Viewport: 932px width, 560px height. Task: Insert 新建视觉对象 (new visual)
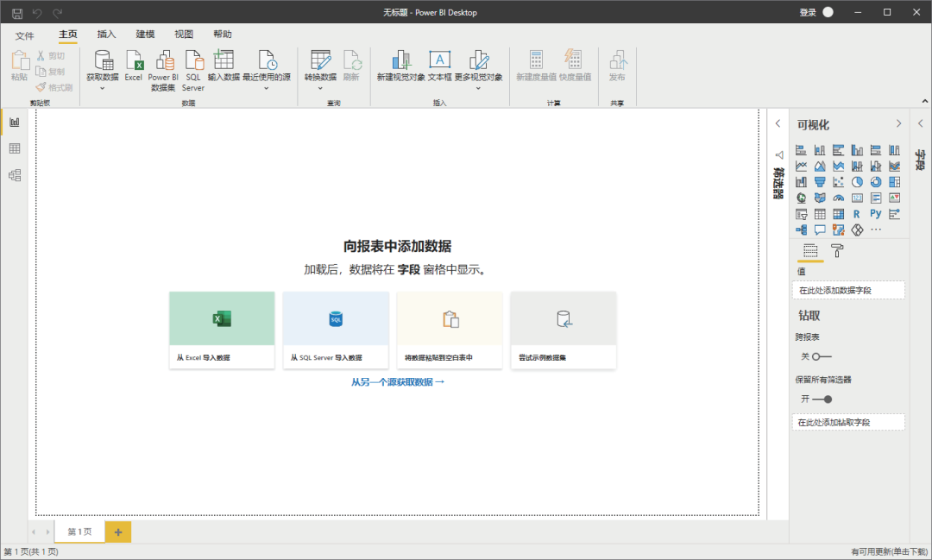pyautogui.click(x=400, y=66)
